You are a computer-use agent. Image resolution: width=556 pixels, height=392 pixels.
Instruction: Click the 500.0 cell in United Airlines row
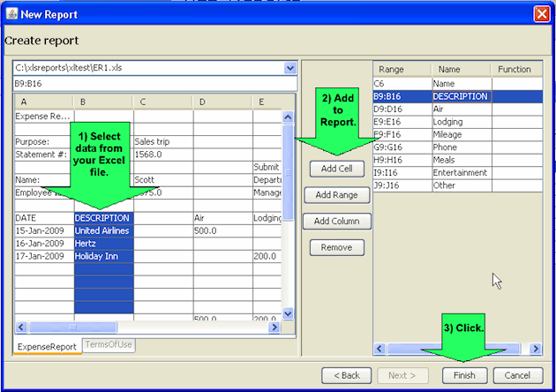222,231
